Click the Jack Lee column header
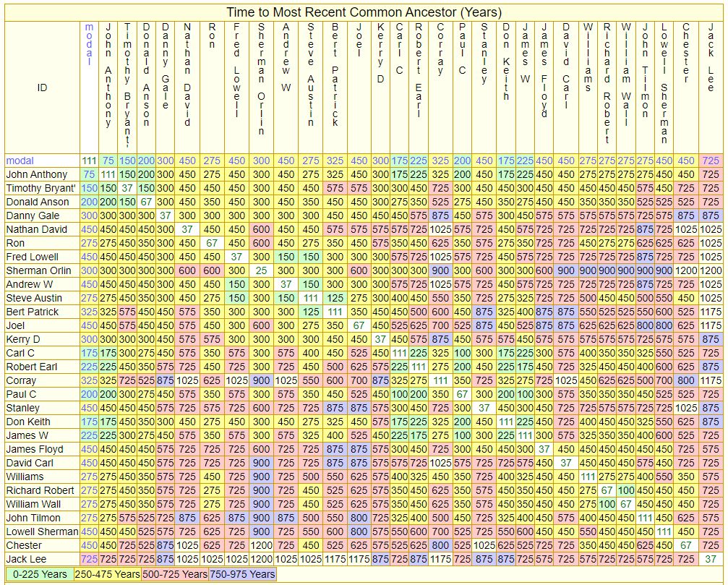 coord(711,58)
